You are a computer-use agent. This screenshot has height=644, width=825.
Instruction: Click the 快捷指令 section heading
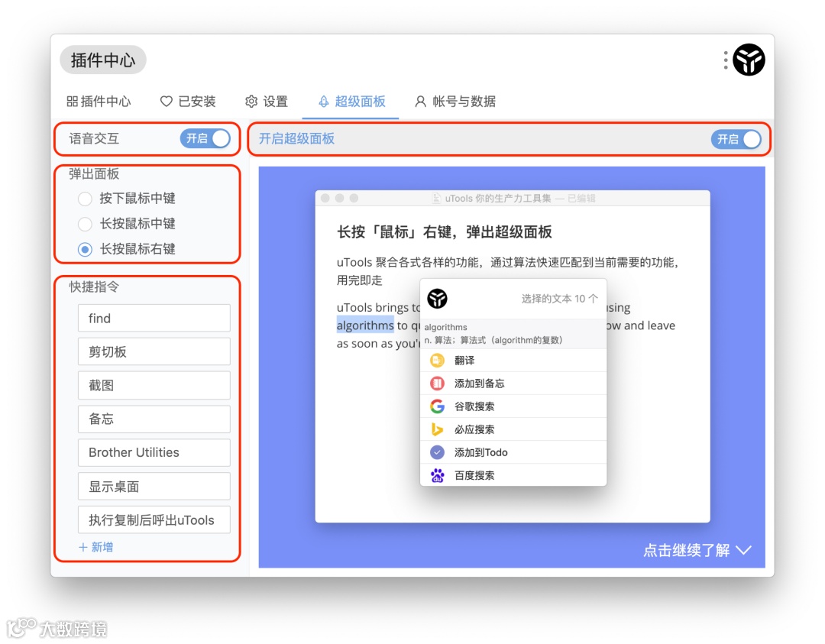click(x=94, y=286)
